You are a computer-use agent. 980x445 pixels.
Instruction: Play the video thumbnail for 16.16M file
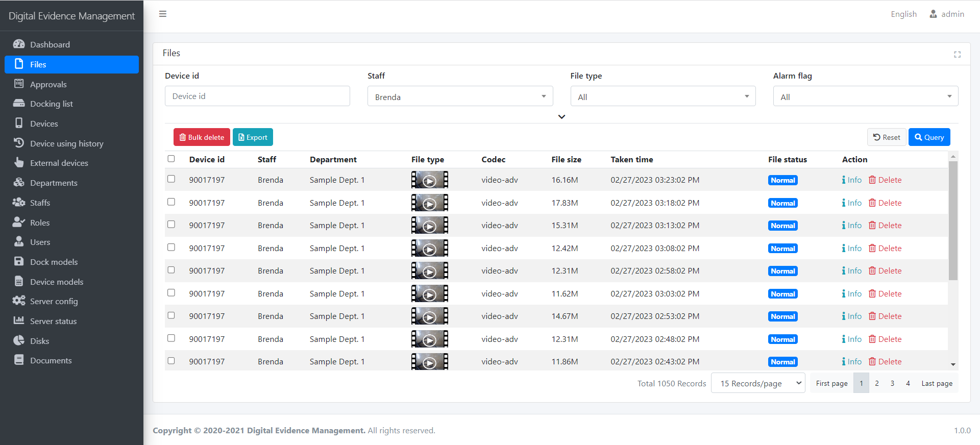[429, 180]
